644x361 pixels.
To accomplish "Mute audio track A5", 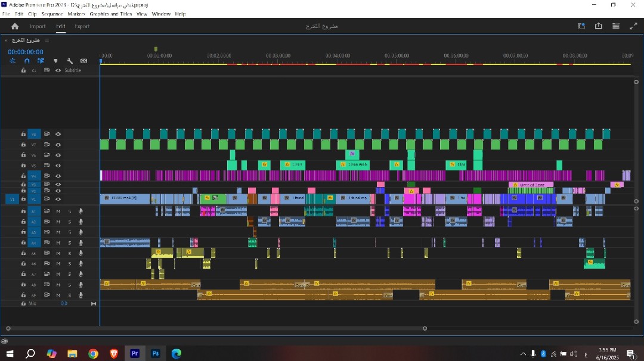I will click(58, 253).
